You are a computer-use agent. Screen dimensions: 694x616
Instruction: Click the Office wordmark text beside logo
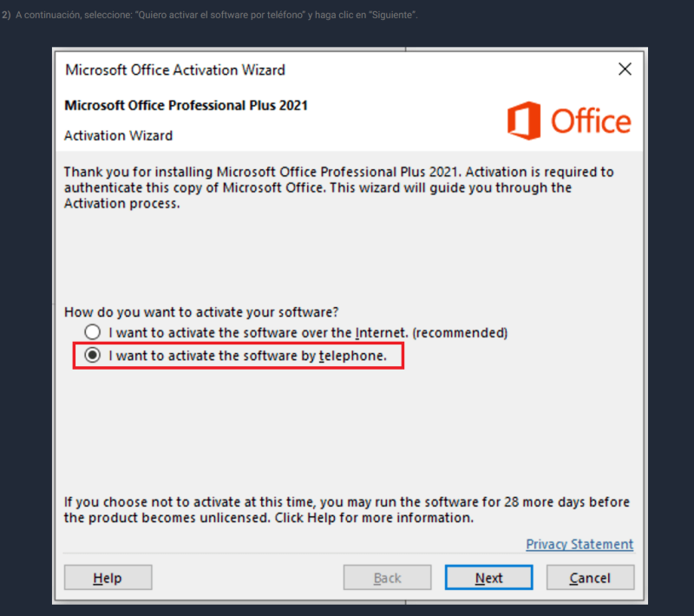pyautogui.click(x=591, y=121)
